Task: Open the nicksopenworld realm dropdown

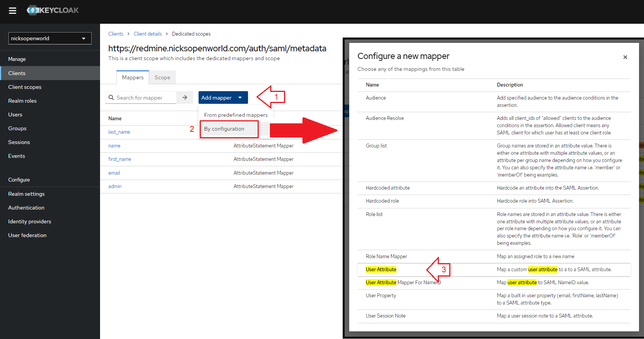Action: 50,38
